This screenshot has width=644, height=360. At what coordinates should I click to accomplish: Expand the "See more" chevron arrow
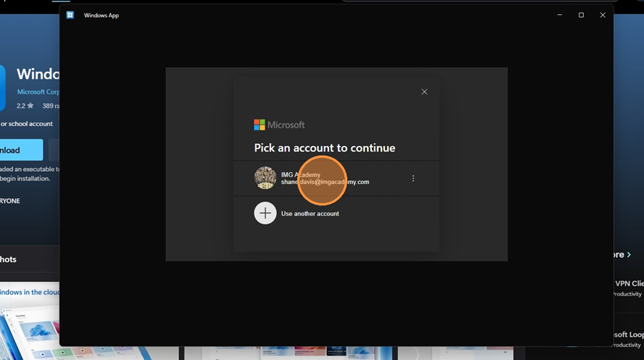click(629, 255)
